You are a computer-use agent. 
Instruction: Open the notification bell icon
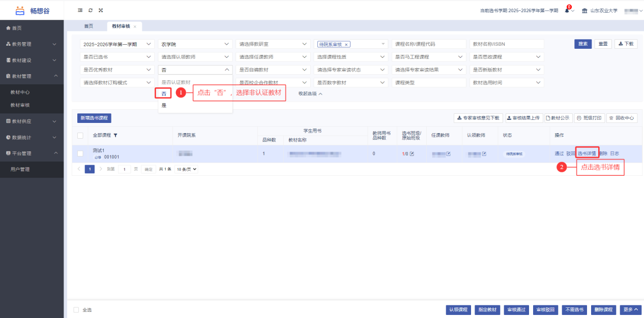click(x=567, y=11)
